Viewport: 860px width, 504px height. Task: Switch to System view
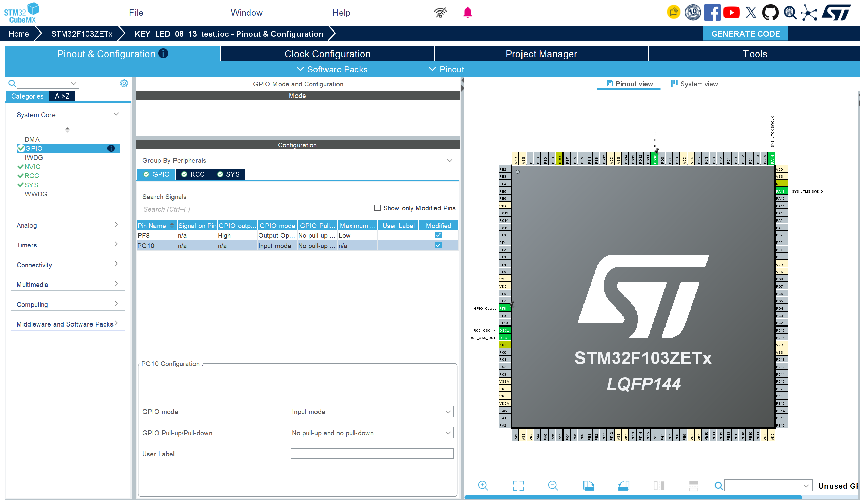694,84
